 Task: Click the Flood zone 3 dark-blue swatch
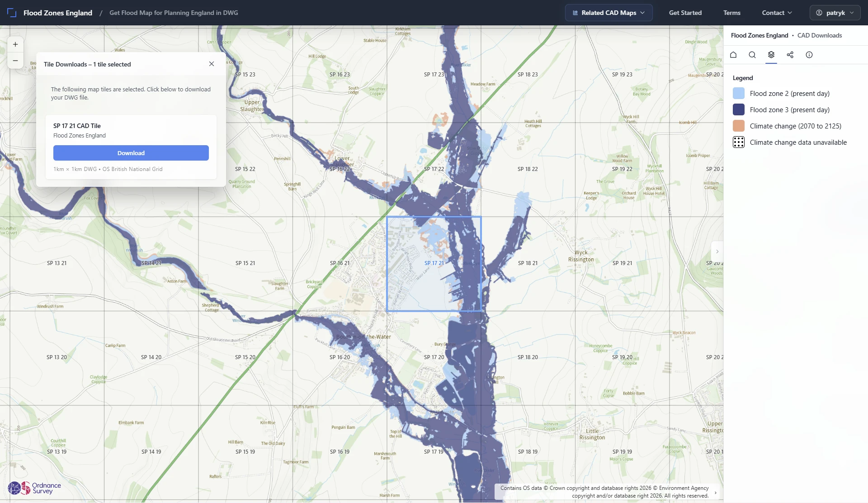739,110
